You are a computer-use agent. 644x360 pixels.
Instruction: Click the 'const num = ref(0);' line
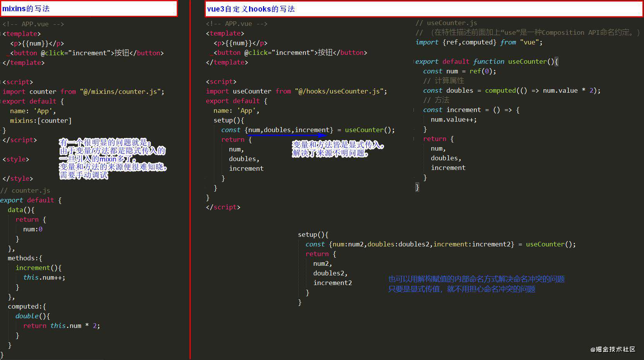tap(460, 71)
